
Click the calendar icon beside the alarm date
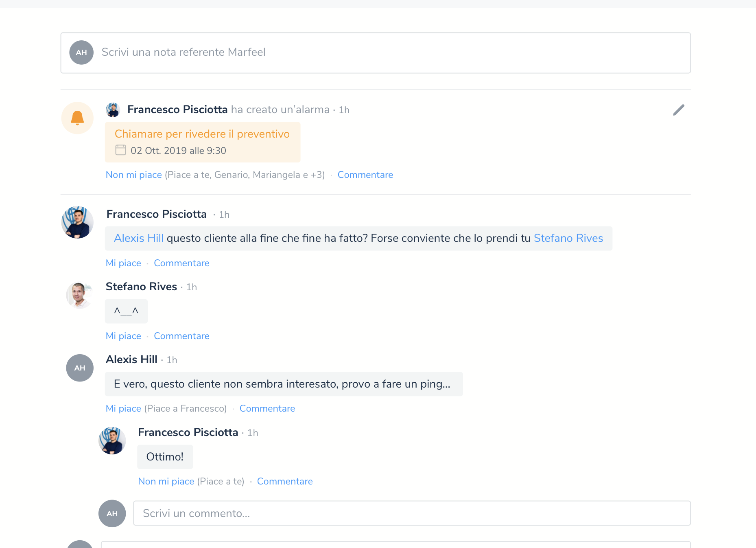[120, 150]
